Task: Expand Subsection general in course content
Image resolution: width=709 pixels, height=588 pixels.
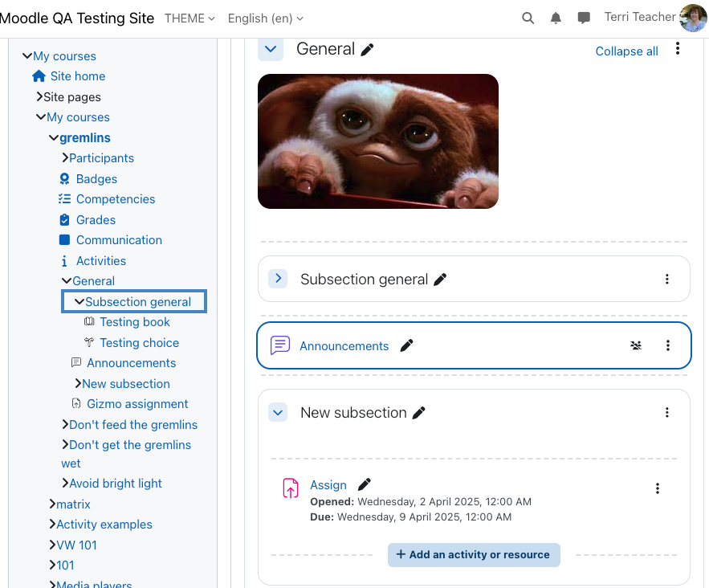Action: pos(278,279)
